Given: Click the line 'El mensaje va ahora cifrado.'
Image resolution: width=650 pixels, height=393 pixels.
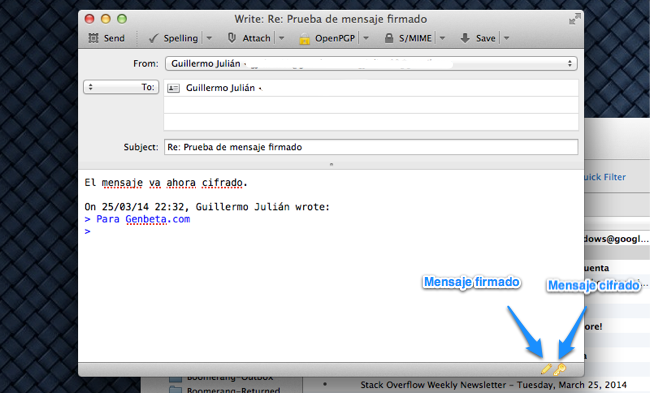Looking at the screenshot, I should click(166, 182).
